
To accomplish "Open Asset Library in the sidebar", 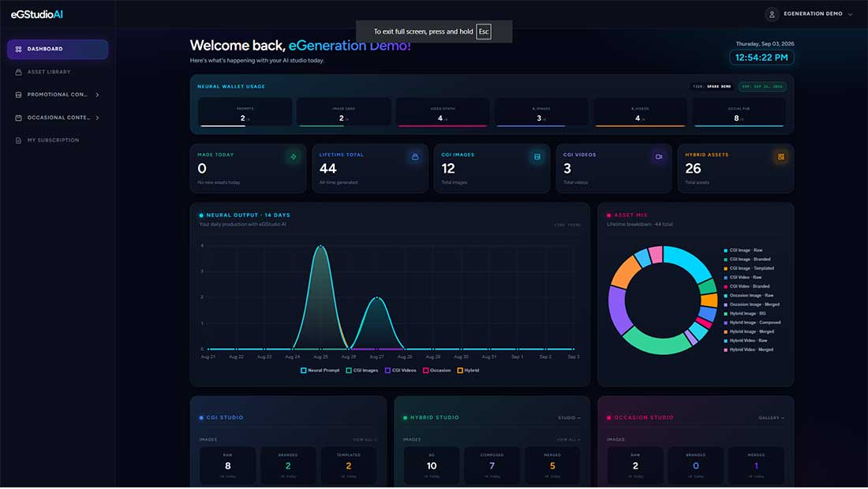I will 58,72.
